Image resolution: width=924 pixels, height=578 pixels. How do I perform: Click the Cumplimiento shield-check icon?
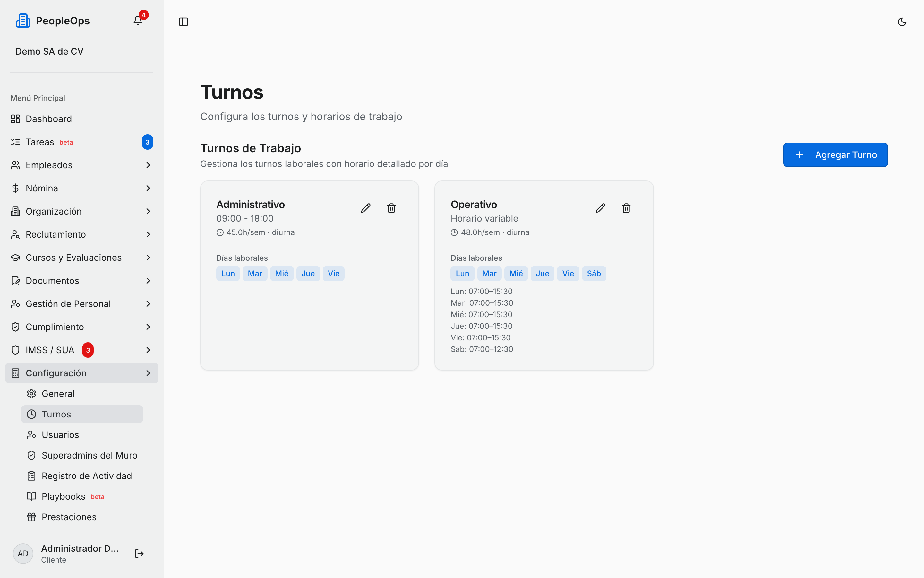click(x=15, y=327)
